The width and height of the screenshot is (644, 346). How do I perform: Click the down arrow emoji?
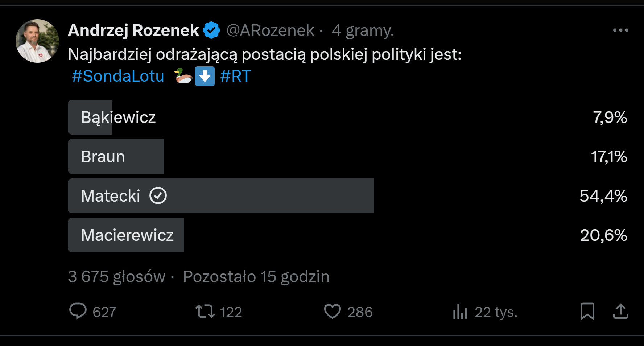pos(205,76)
